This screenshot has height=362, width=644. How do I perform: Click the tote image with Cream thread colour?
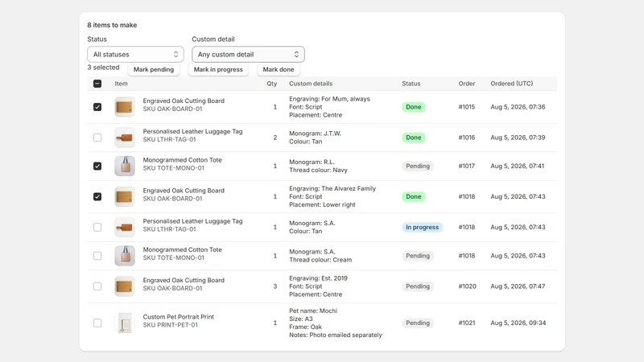tap(125, 256)
